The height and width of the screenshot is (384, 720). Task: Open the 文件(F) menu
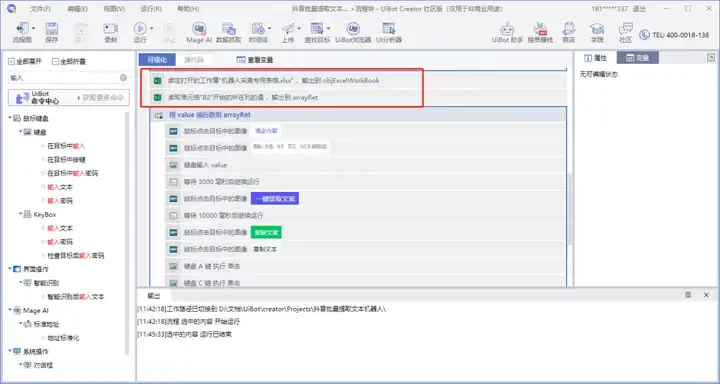click(x=40, y=9)
